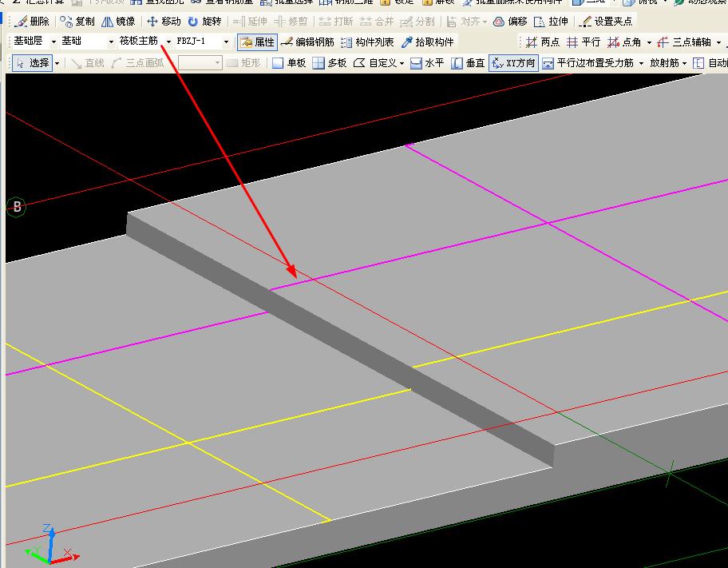
Task: Toggle XY方向 rebar direction mode
Action: point(513,63)
